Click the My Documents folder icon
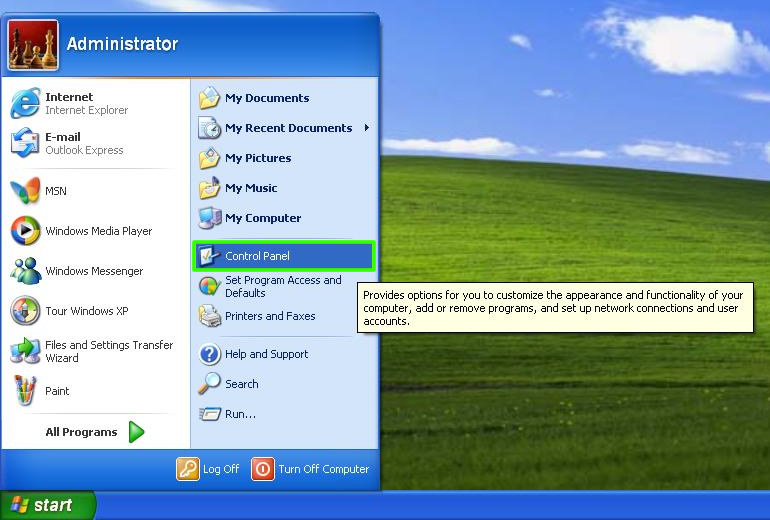770x520 pixels. (x=209, y=98)
